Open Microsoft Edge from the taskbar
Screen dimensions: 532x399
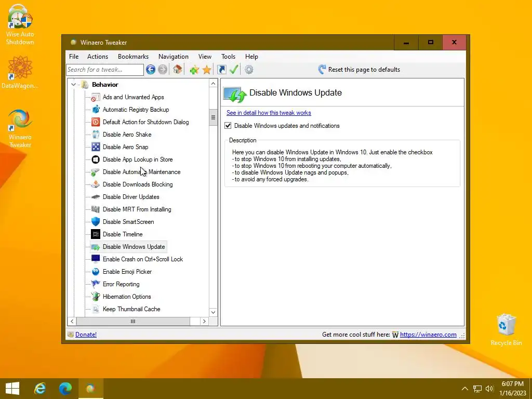pos(65,389)
